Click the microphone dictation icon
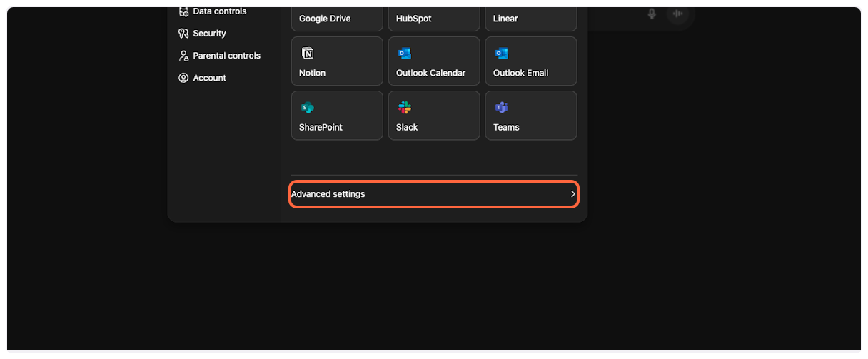The image size is (868, 359). 652,14
